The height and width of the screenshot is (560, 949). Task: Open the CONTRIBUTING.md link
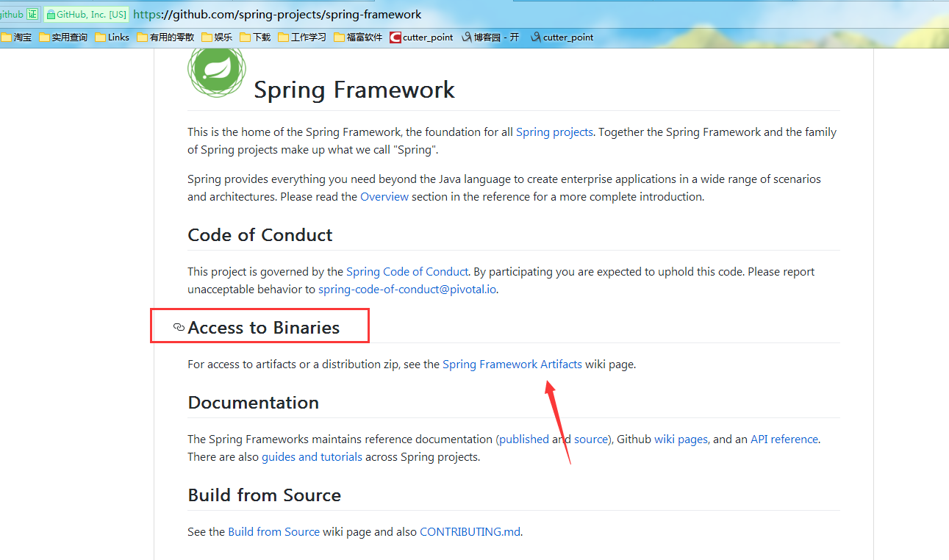(470, 532)
